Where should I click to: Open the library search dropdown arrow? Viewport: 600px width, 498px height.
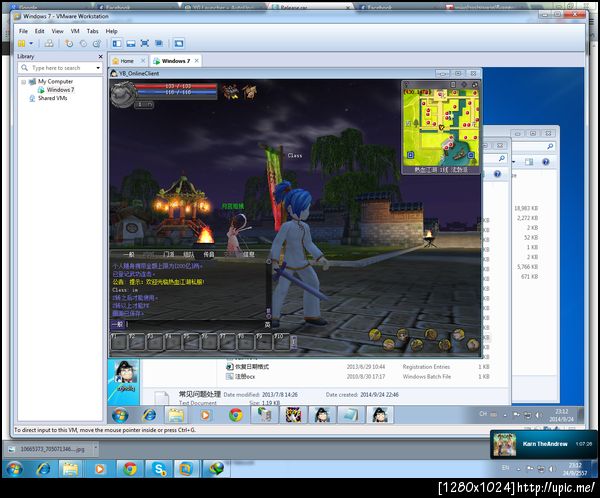point(98,68)
